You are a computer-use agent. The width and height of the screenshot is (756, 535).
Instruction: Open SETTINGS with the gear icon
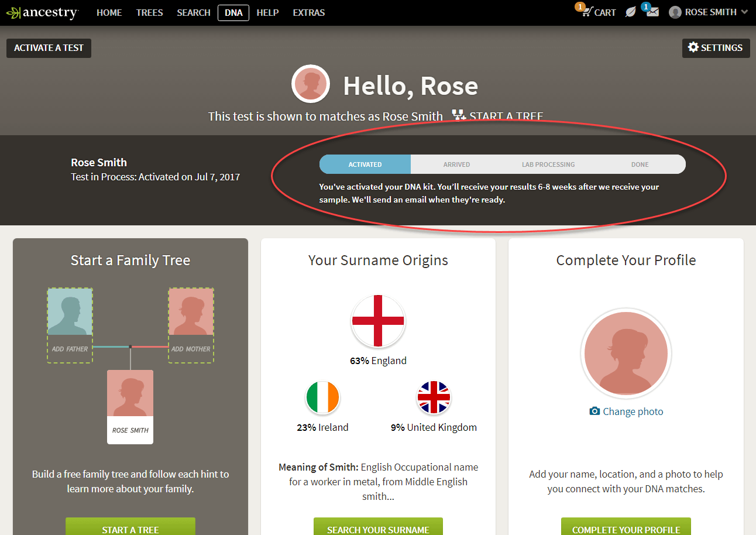716,48
